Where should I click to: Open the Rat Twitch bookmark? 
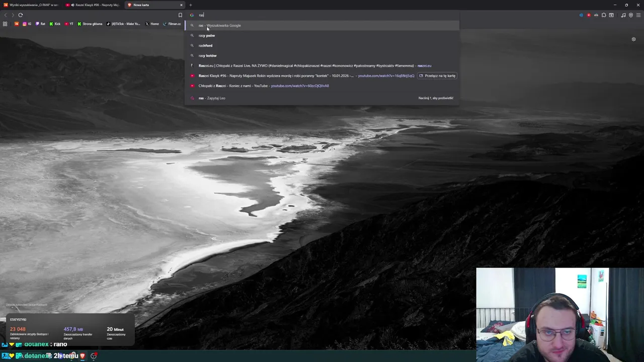coord(40,24)
